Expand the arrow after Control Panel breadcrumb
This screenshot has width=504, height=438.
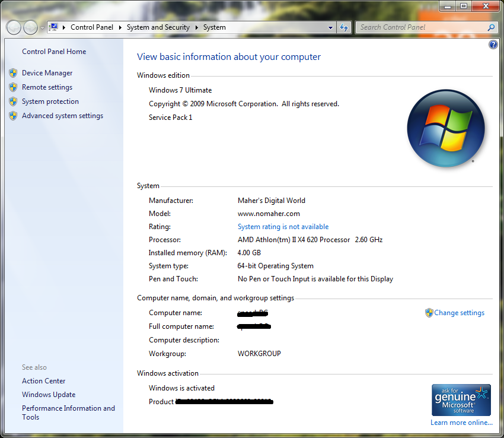point(120,27)
